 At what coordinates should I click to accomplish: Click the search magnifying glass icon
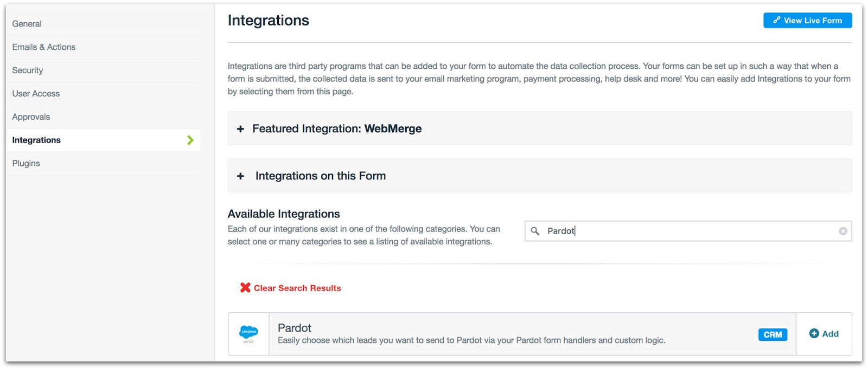click(x=535, y=231)
